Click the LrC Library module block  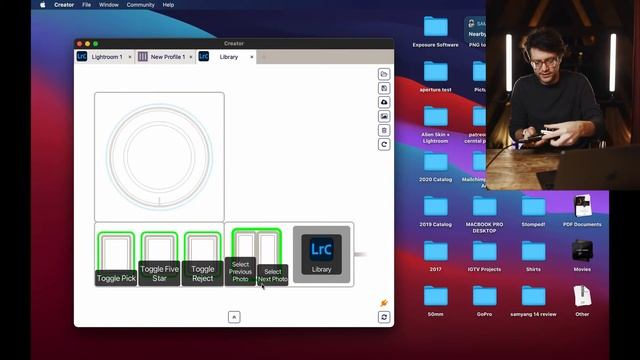click(x=321, y=254)
